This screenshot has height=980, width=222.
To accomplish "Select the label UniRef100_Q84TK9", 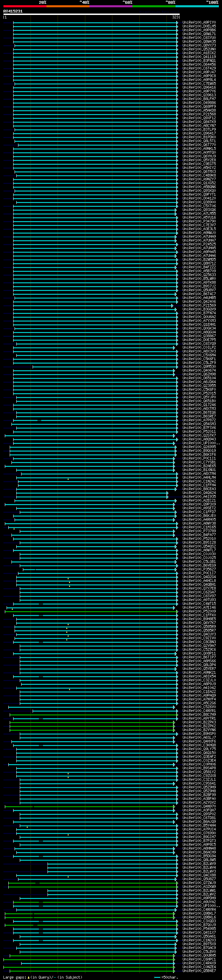I will pos(199,122).
